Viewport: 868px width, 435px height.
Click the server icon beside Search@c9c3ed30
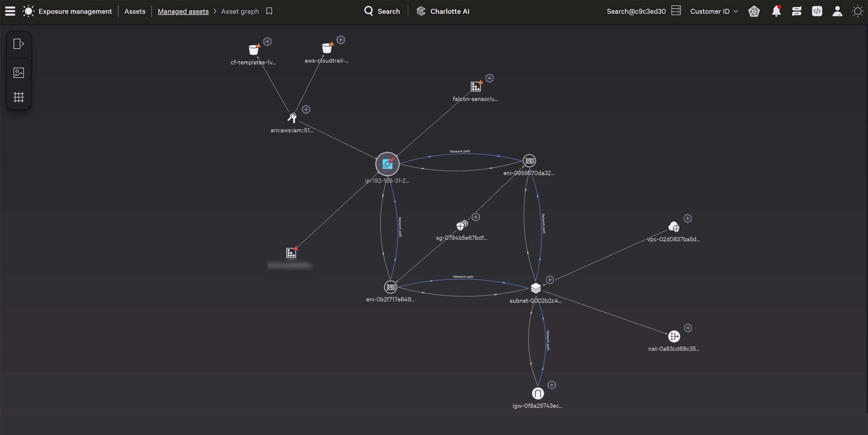(676, 11)
